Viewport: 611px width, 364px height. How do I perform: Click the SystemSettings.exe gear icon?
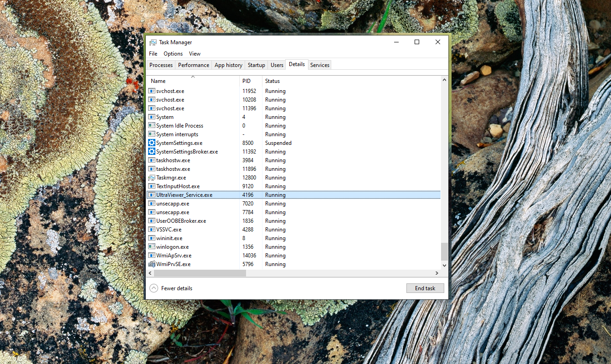tap(152, 143)
